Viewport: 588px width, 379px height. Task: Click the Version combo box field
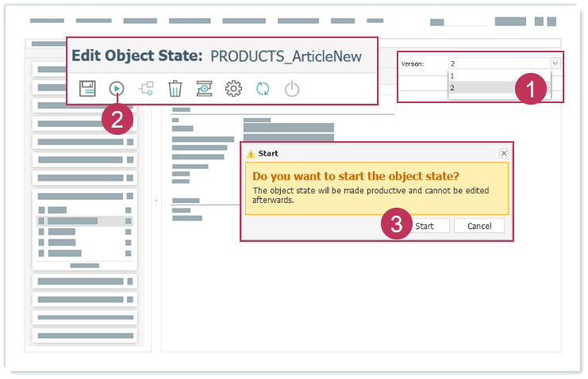496,63
